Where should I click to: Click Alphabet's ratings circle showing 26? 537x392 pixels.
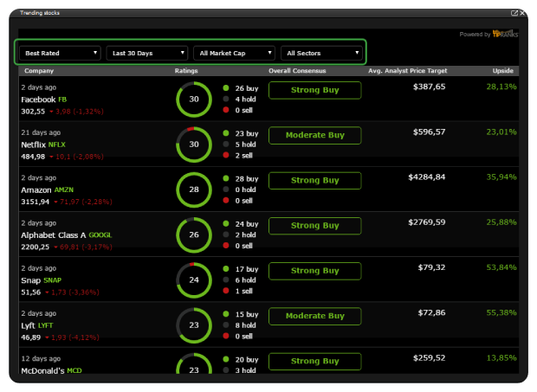click(194, 235)
